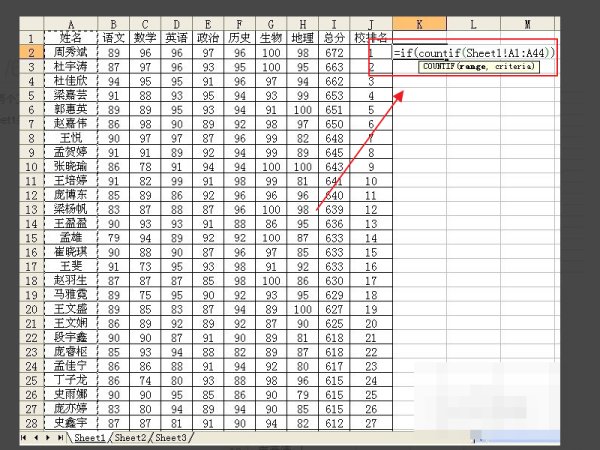This screenshot has height=450, width=600.
Task: Click the 数学 header cell
Action: (x=145, y=38)
